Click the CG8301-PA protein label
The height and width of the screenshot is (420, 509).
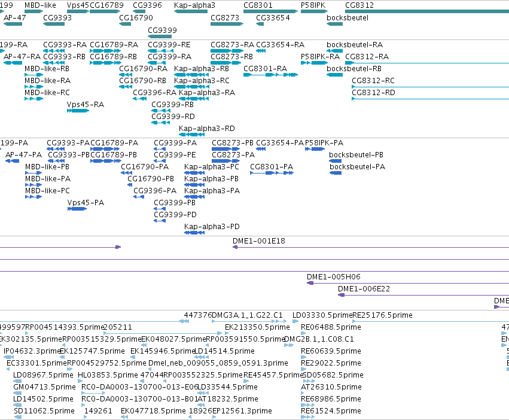pos(272,167)
